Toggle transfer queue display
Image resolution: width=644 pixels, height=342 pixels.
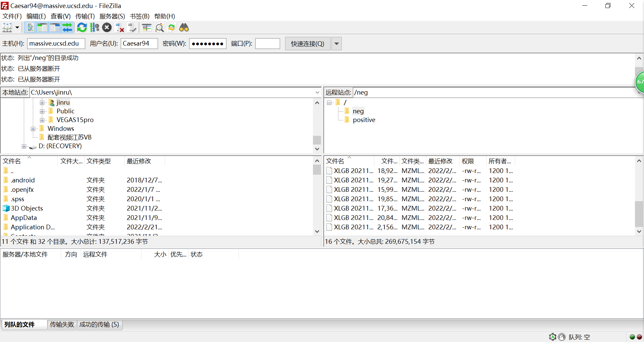[x=67, y=27]
